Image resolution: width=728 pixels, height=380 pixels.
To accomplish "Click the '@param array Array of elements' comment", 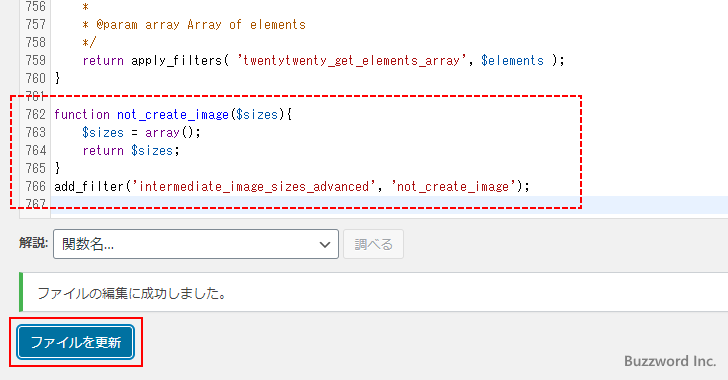I will pos(194,25).
